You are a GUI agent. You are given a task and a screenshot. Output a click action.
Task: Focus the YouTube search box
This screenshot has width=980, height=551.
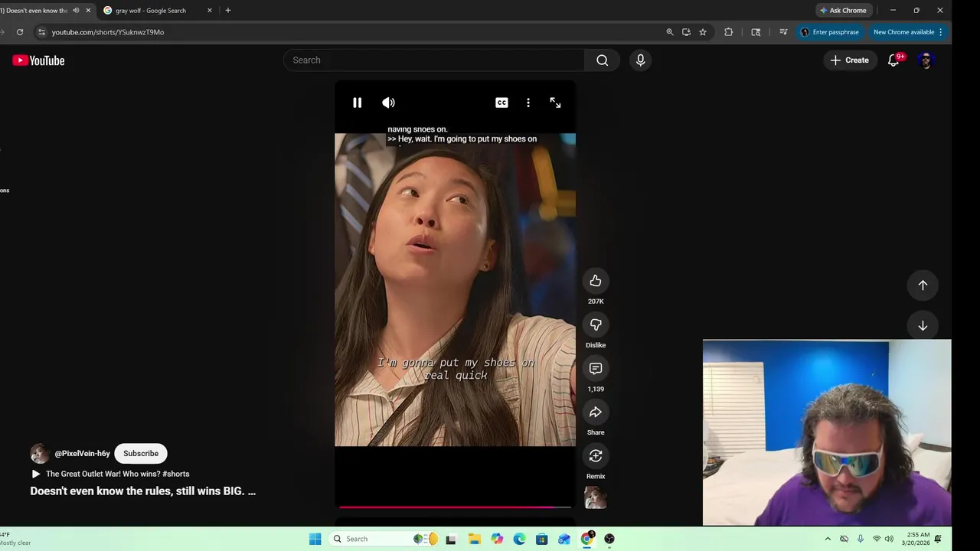[434, 60]
